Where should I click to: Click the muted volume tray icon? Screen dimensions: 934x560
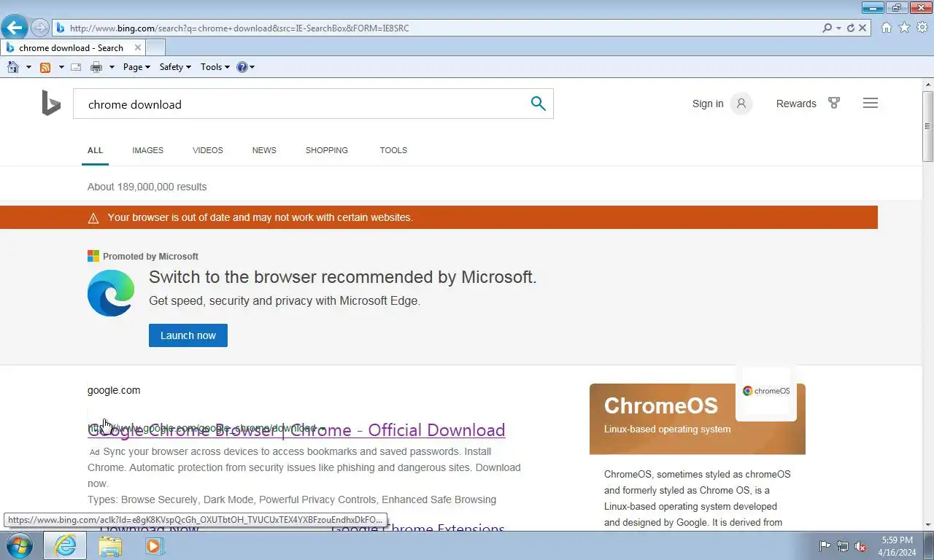pyautogui.click(x=860, y=546)
